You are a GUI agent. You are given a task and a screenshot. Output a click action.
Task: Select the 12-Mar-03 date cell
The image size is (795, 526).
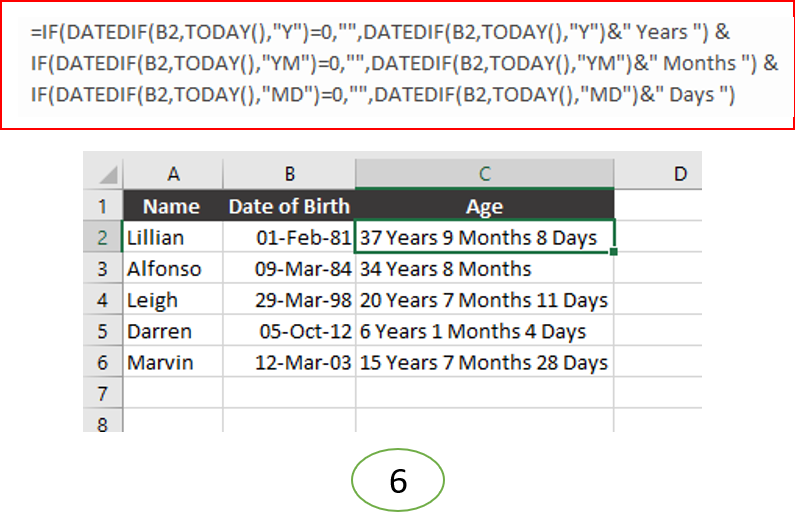[x=290, y=362]
